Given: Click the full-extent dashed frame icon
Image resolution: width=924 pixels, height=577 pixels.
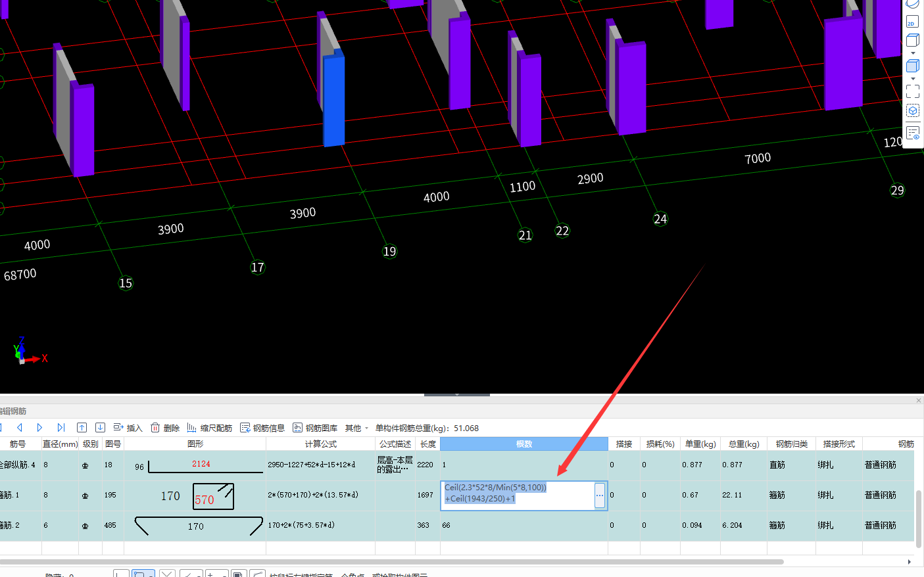Looking at the screenshot, I should [912, 91].
